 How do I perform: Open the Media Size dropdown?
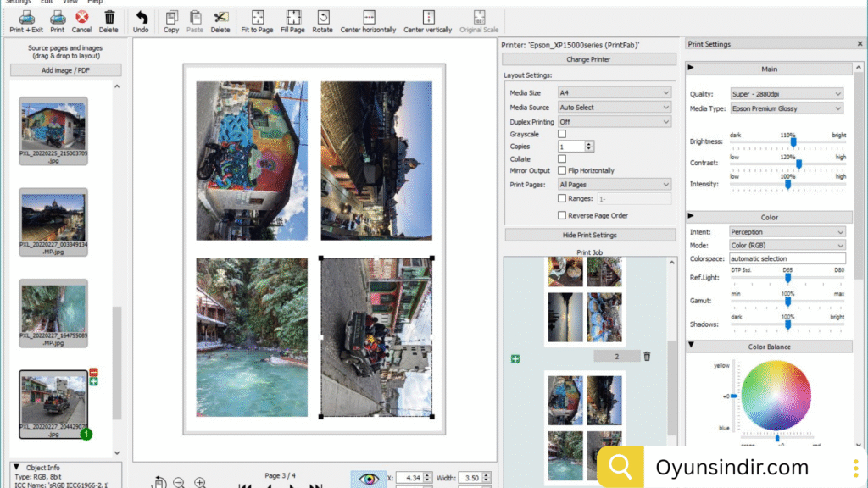[x=614, y=92]
